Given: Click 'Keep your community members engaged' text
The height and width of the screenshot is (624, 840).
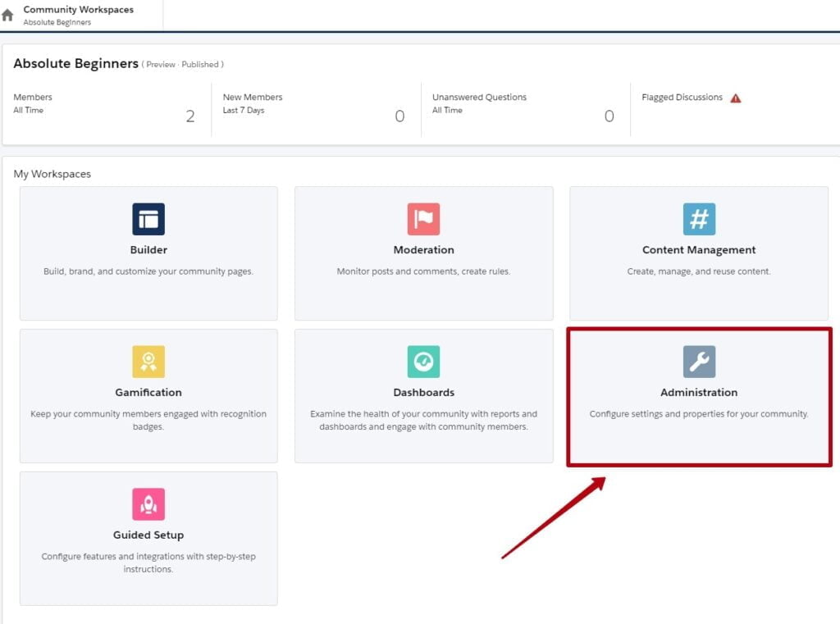Looking at the screenshot, I should click(x=148, y=420).
